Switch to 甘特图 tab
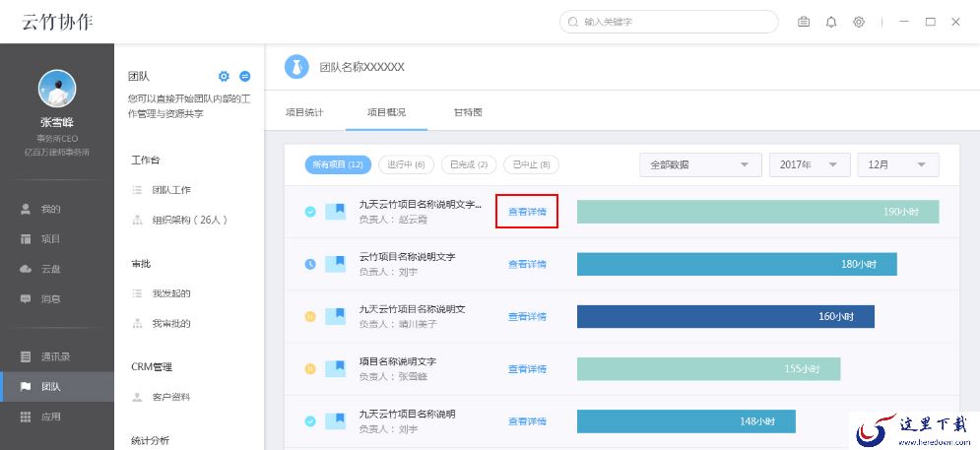This screenshot has width=980, height=450. tap(468, 112)
